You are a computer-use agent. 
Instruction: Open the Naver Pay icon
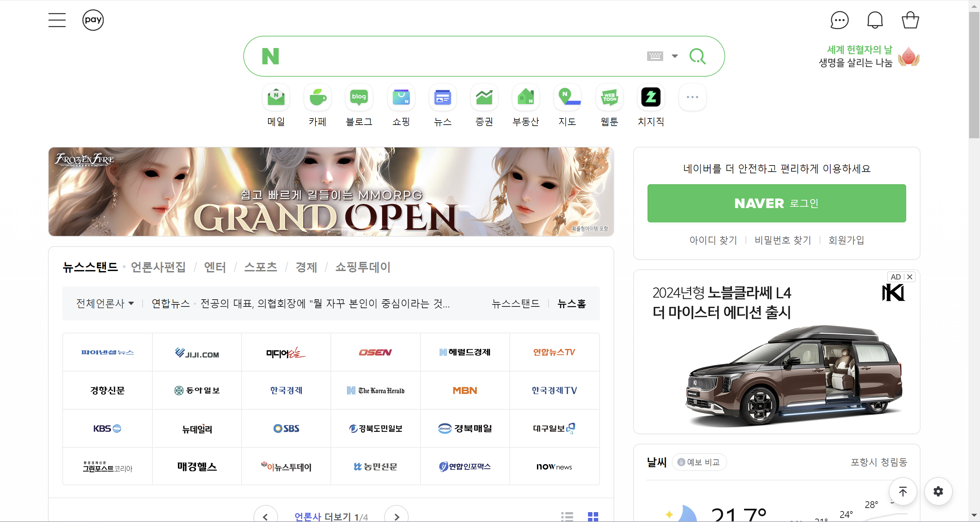click(x=93, y=20)
